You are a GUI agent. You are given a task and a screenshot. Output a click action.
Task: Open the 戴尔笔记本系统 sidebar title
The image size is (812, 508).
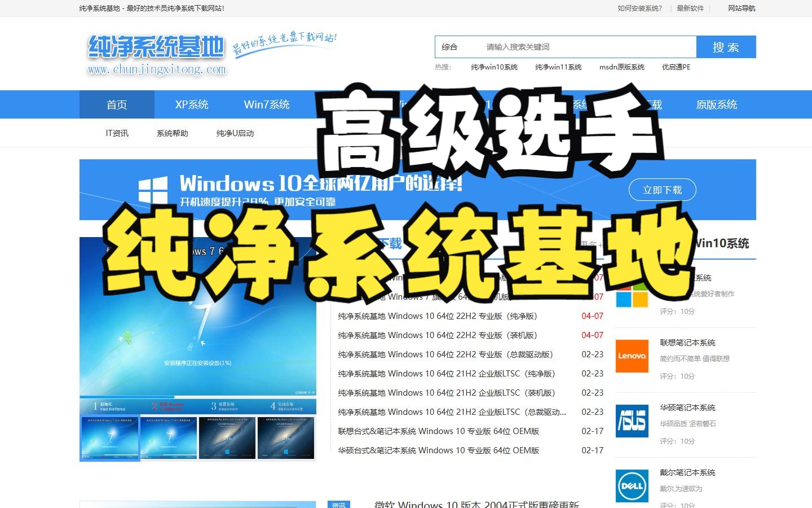point(687,472)
